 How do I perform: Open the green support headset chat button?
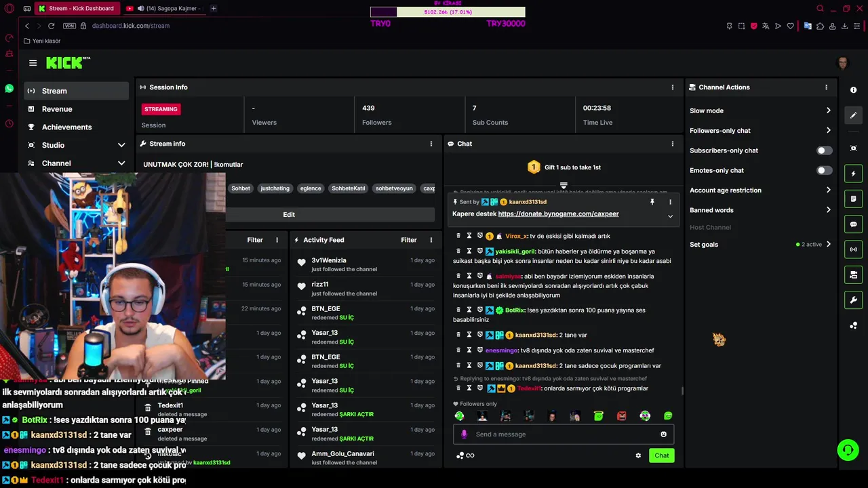pos(848,449)
